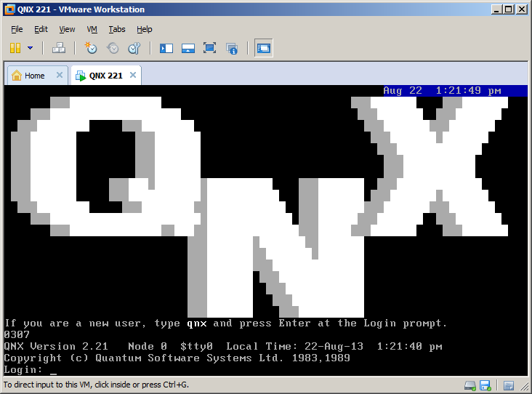This screenshot has width=532, height=394.
Task: Click the Login prompt in the console
Action: (23, 369)
